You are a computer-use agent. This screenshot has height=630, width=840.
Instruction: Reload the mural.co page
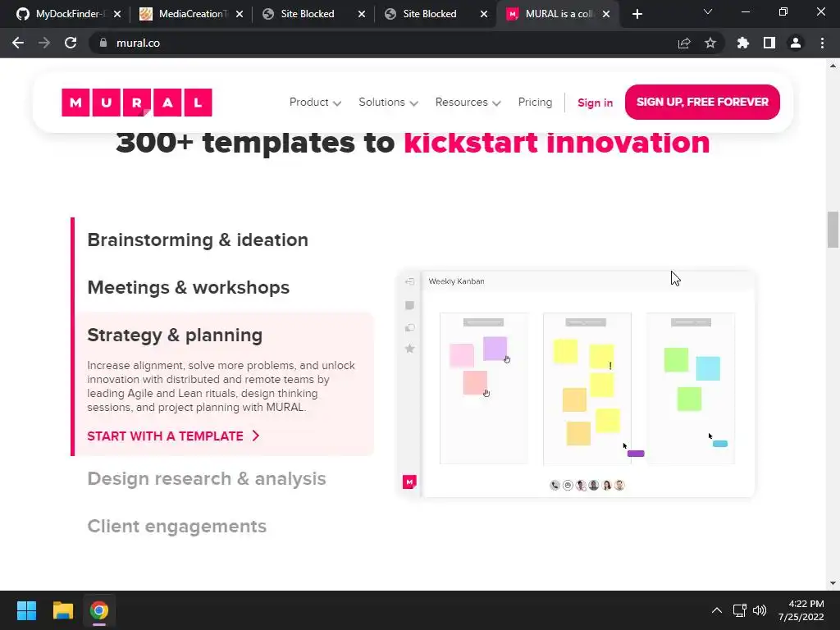(71, 43)
